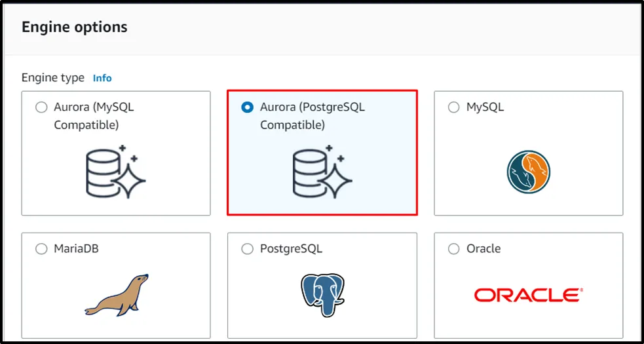Enable the MariaDB radio button
Image resolution: width=644 pixels, height=344 pixels.
tap(41, 249)
